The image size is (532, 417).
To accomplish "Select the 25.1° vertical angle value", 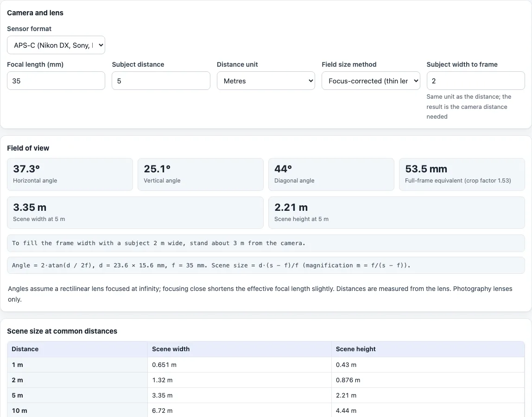I will pyautogui.click(x=157, y=169).
